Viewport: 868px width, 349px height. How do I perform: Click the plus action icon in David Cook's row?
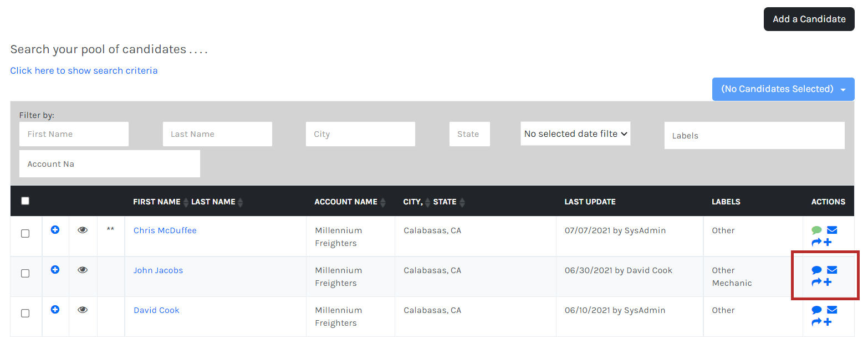[x=828, y=322]
